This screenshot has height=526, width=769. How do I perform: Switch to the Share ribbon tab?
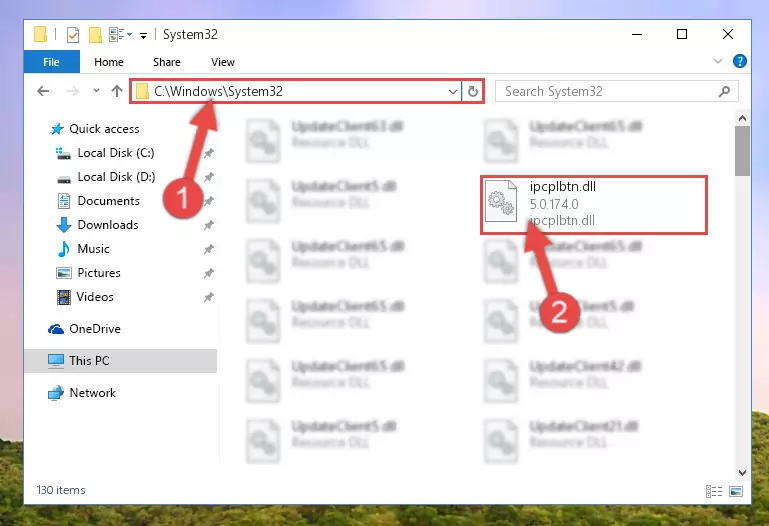(167, 62)
